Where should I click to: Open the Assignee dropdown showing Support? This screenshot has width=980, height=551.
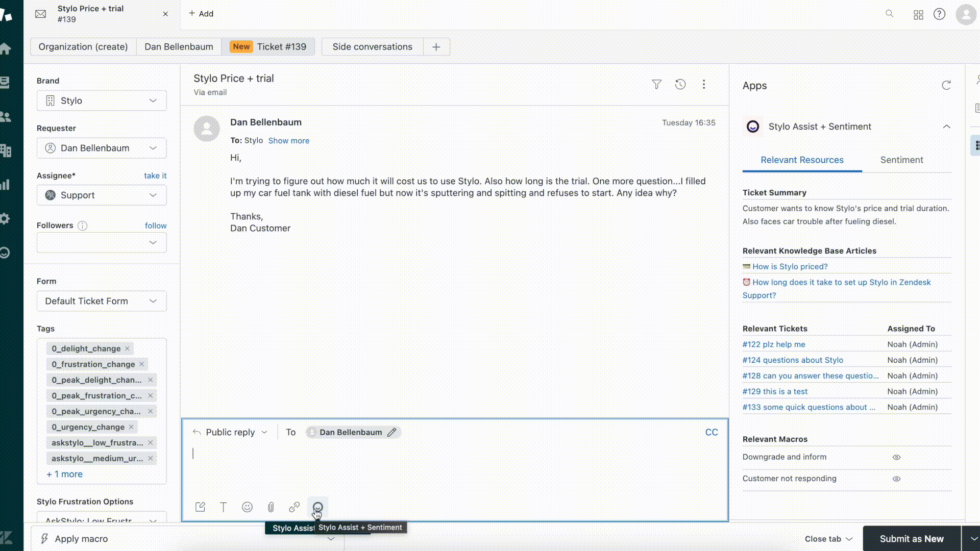[102, 195]
